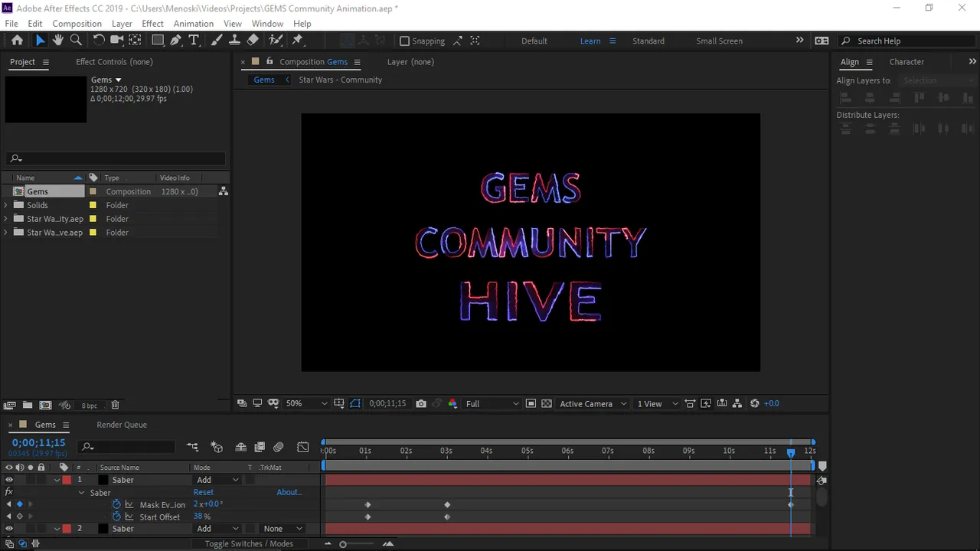Open the Effect menu
The height and width of the screenshot is (551, 980).
(152, 24)
